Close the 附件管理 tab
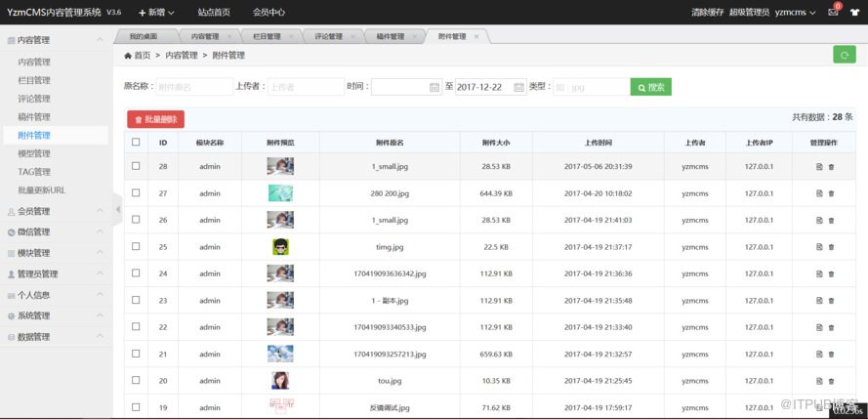 (x=476, y=36)
